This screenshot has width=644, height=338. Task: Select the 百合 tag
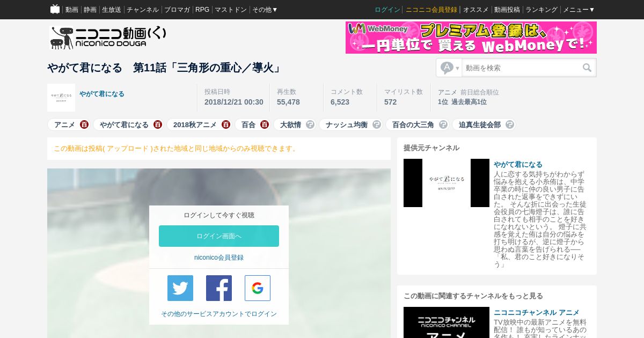click(248, 124)
